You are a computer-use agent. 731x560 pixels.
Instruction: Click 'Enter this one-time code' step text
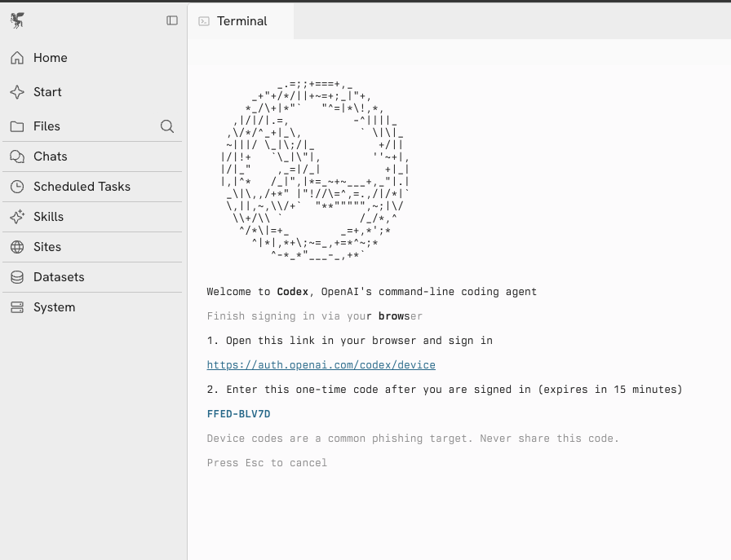coord(445,390)
